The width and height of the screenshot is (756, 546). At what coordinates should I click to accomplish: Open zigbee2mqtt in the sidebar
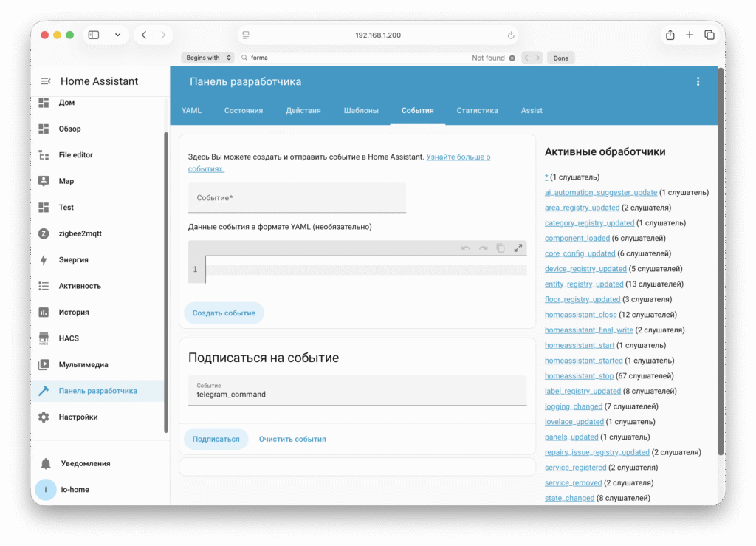pyautogui.click(x=80, y=233)
